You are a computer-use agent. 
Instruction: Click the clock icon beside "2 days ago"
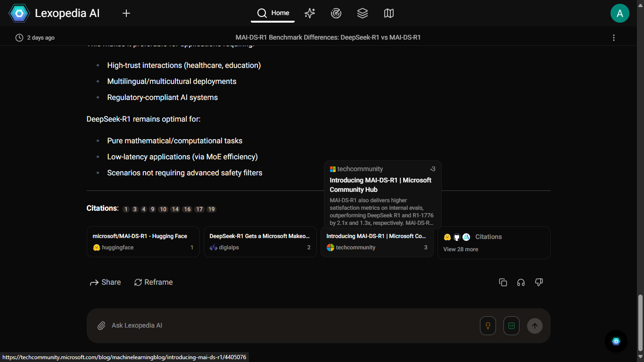[19, 38]
